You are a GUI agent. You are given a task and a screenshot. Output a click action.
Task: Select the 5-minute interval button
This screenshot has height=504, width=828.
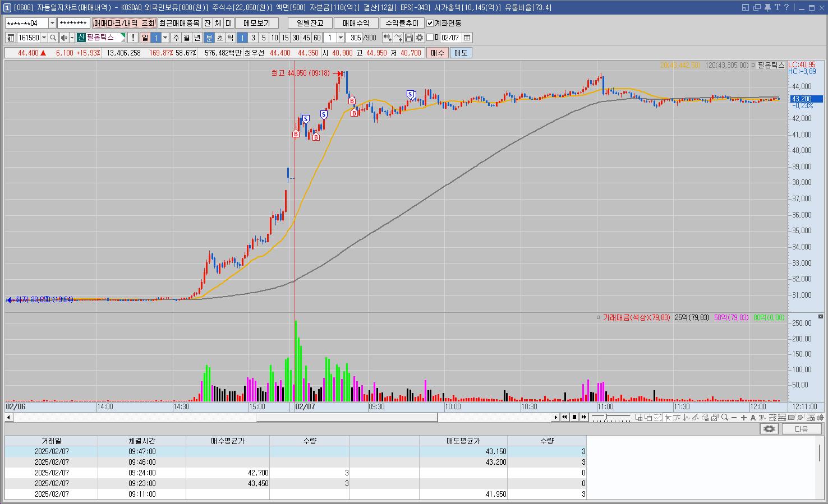click(264, 38)
